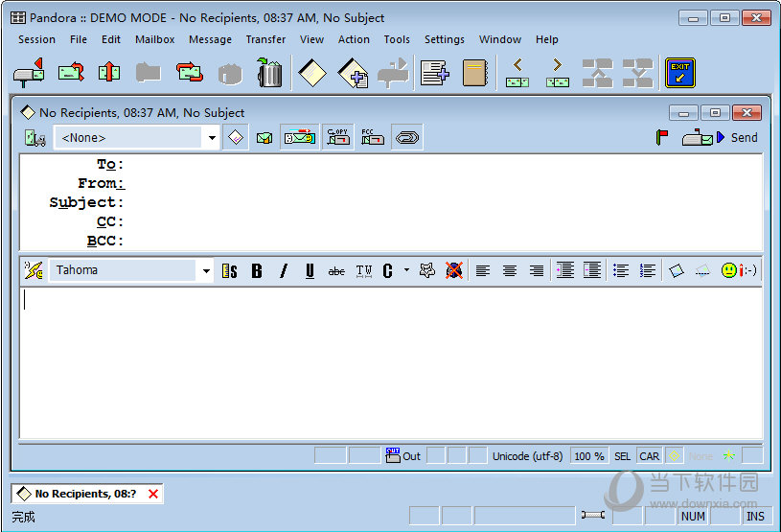
Task: Click the BCC: header label
Action: pos(104,241)
